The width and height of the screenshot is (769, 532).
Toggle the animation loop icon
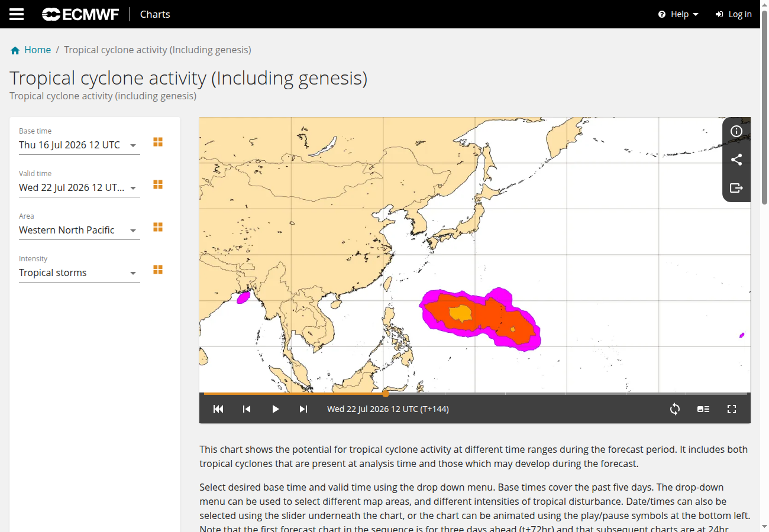[x=675, y=409]
